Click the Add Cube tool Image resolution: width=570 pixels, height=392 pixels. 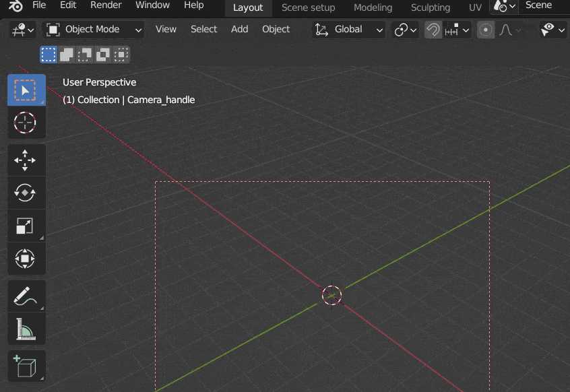[26, 366]
